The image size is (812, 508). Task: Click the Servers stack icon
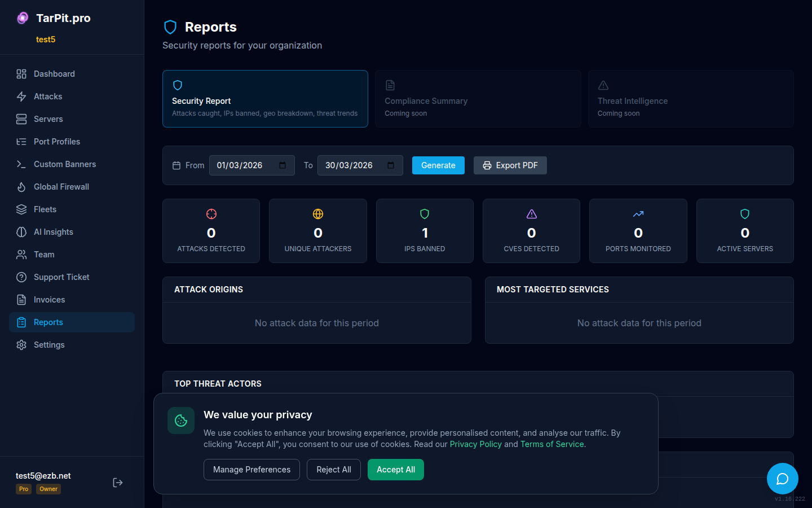point(21,119)
